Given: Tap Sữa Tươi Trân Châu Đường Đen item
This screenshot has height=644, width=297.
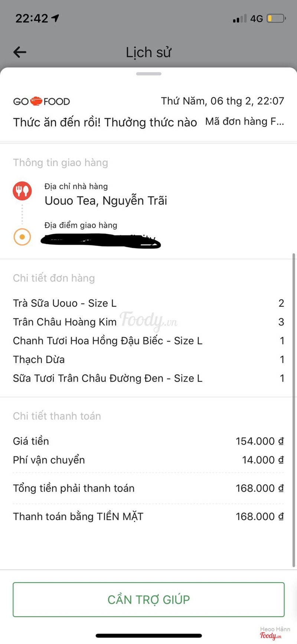Looking at the screenshot, I should [x=108, y=378].
